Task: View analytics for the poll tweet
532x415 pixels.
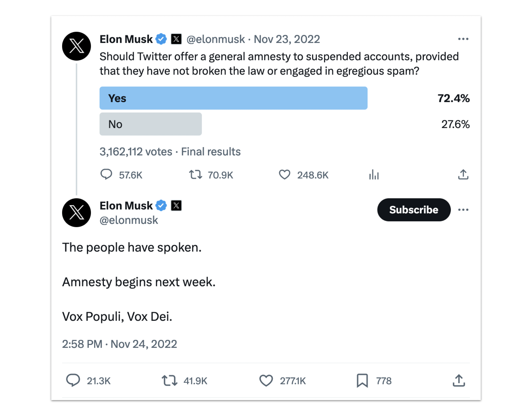Action: coord(373,174)
